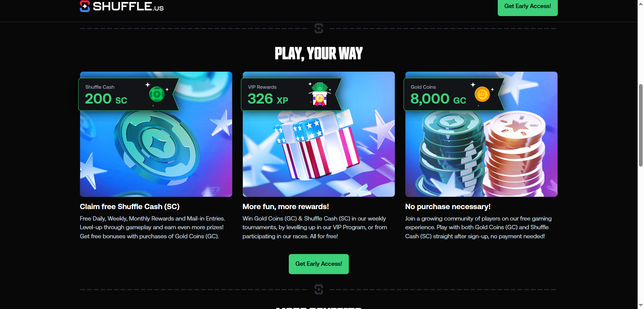Image resolution: width=644 pixels, height=309 pixels.
Task: Click the VIP Rewards cash medal icon
Action: (320, 94)
